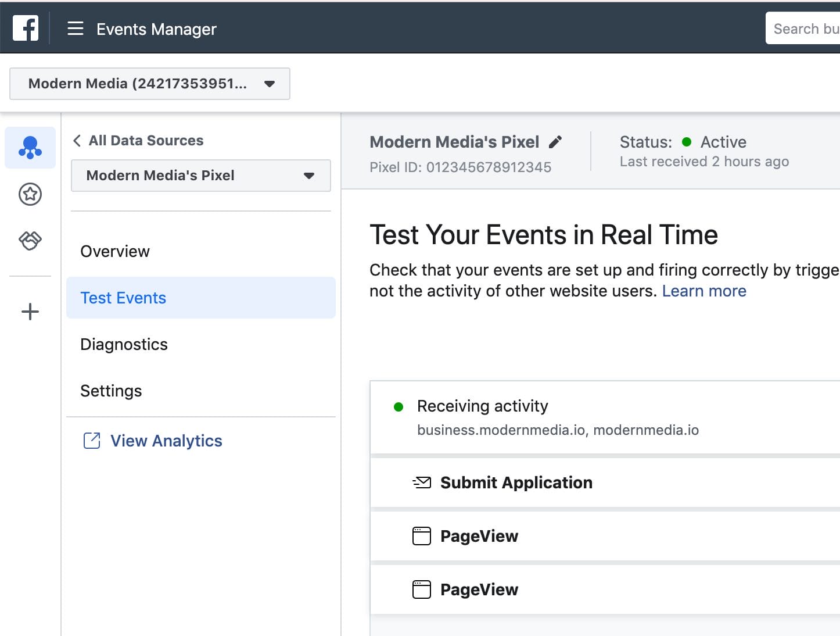840x636 pixels.
Task: Follow the Learn more link
Action: click(704, 291)
